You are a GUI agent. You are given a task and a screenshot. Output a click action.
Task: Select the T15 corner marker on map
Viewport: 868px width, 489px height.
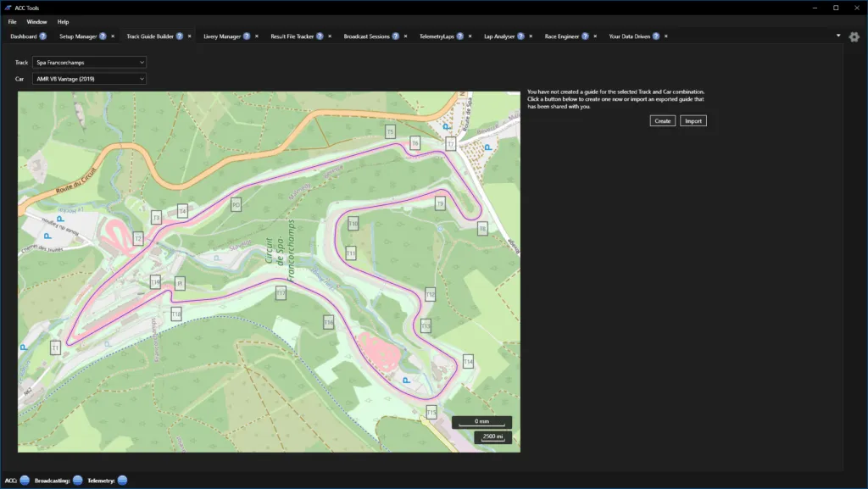click(431, 412)
